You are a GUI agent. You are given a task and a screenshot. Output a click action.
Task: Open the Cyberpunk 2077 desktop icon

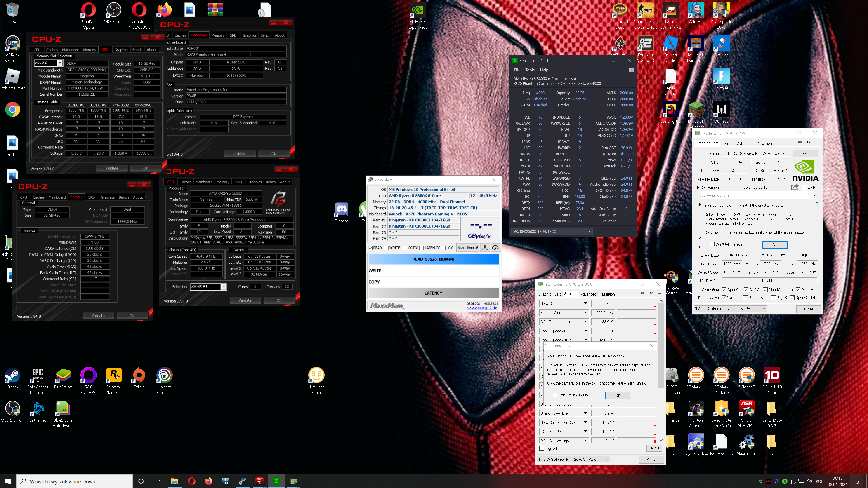coord(721,16)
